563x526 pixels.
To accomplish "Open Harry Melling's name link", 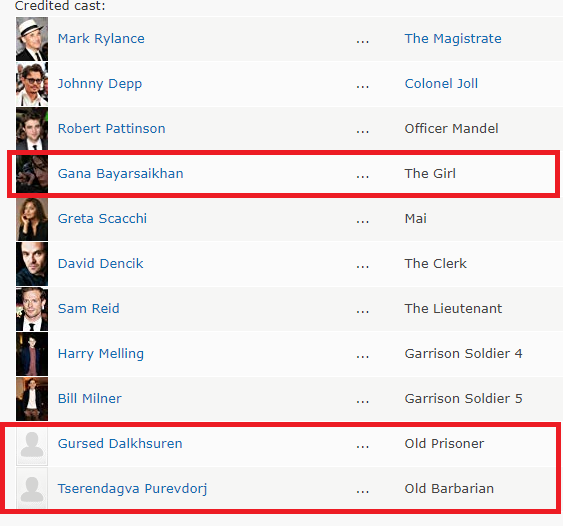I will [101, 354].
